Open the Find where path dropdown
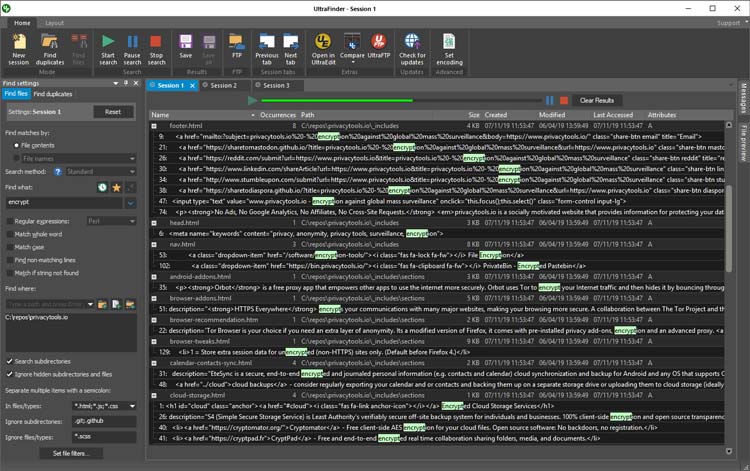Viewport: 750px width, 471px height. tap(90, 305)
